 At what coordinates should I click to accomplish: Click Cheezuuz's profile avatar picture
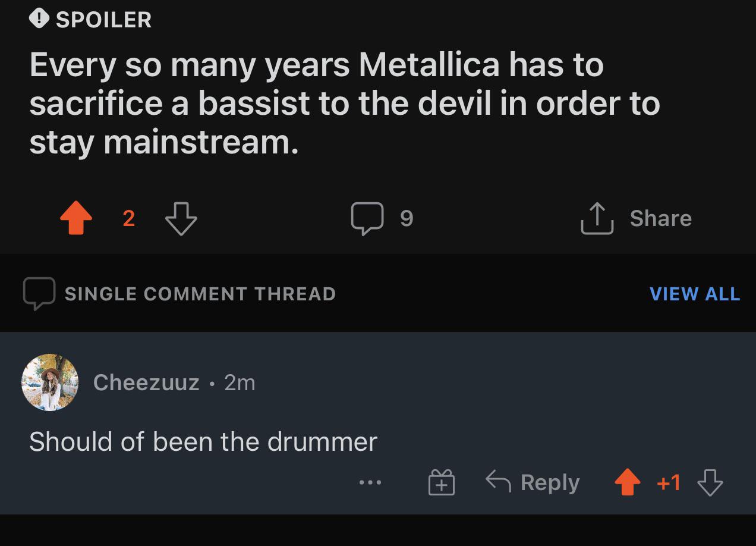coord(50,382)
